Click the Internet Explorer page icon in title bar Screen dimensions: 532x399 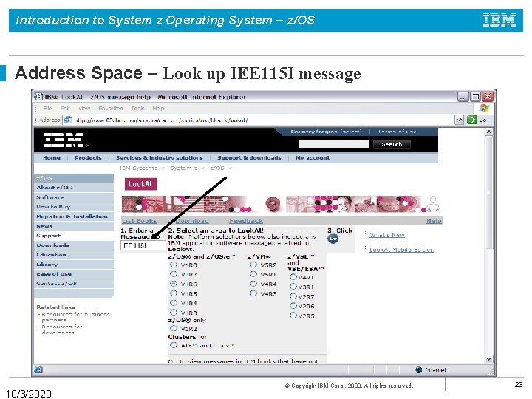[38, 97]
